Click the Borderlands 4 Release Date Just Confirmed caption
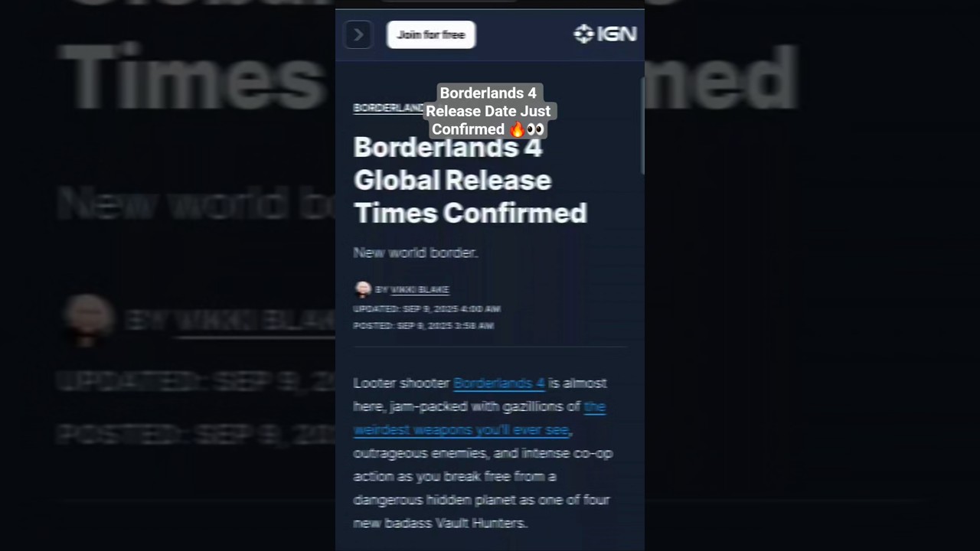The image size is (980, 551). (x=488, y=111)
